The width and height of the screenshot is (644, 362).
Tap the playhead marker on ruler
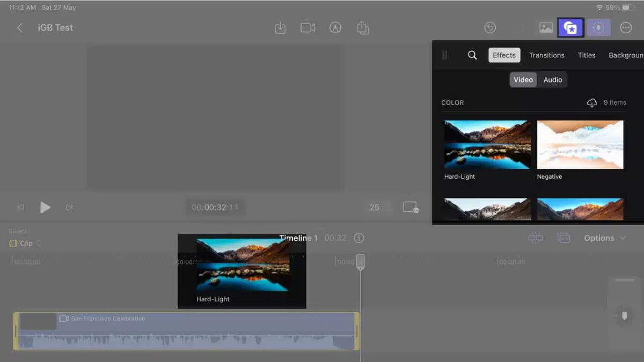point(361,262)
